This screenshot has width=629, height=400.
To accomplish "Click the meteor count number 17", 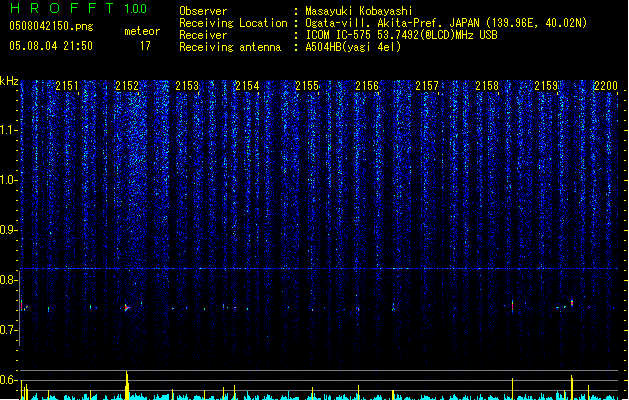I will 145,46.
